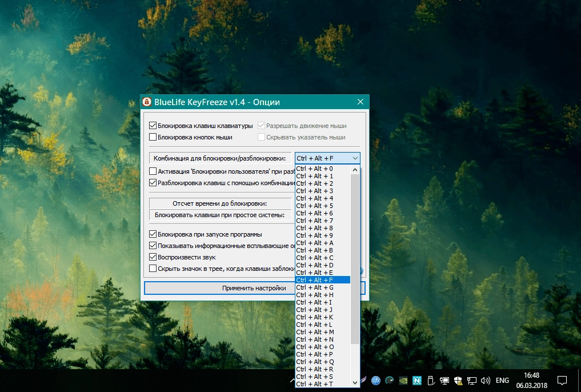Show hidden tray icons with the taskbar chevron
This screenshot has width=581, height=392.
pos(292,380)
